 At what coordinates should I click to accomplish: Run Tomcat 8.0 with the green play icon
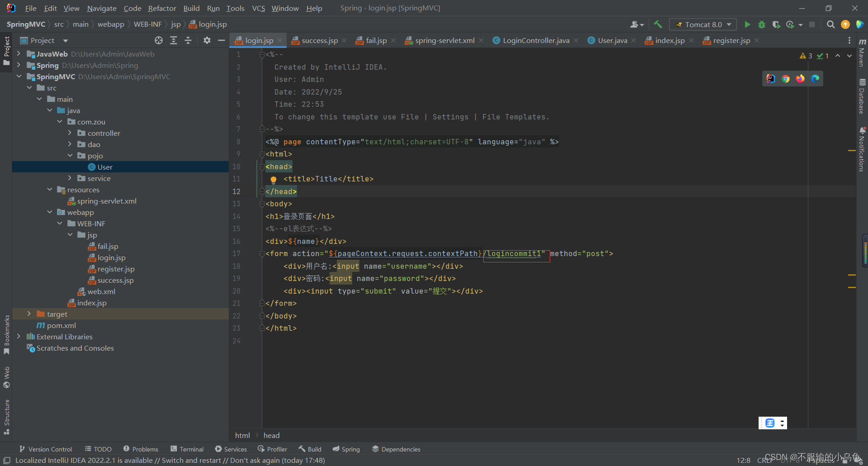coord(747,24)
